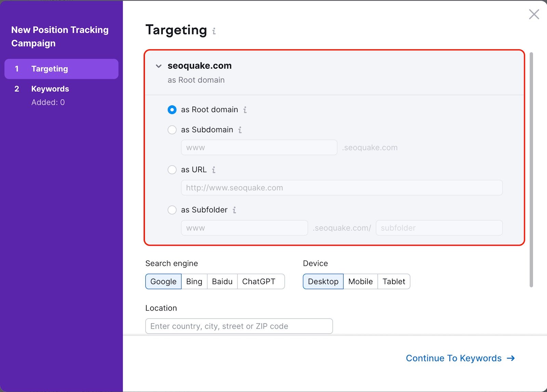Click info icon next to Root domain

point(245,110)
